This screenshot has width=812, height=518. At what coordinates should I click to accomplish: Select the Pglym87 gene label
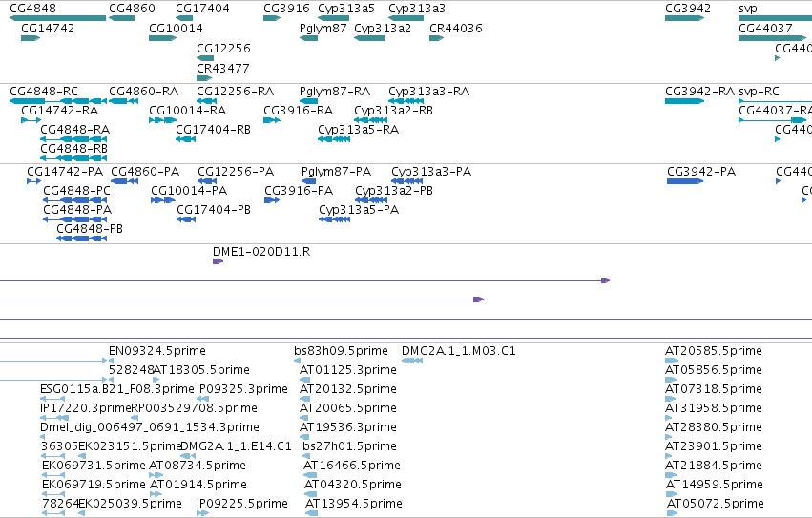point(323,29)
